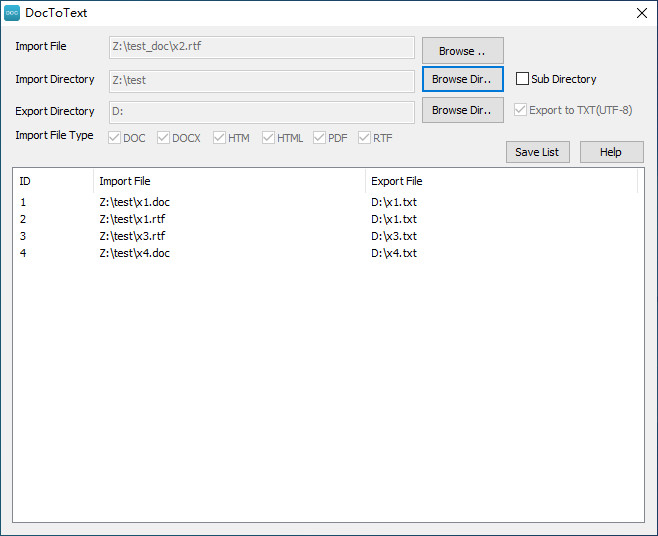Click the Browse .. button for Import File
This screenshot has height=536, width=658.
(462, 51)
